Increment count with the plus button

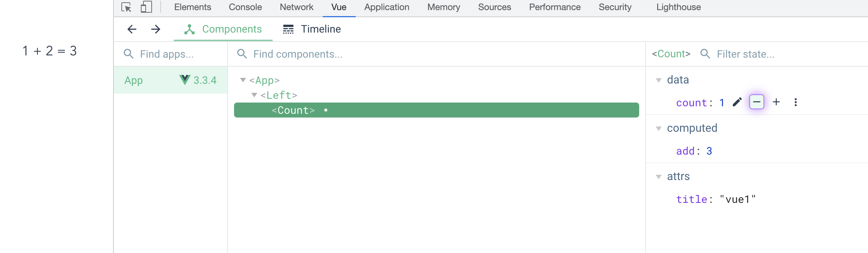tap(776, 102)
